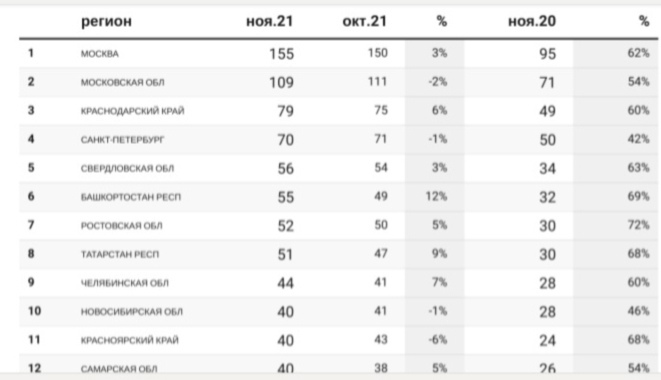Click Moscow's ноя.21 value 155
The width and height of the screenshot is (661, 380).
tap(282, 54)
